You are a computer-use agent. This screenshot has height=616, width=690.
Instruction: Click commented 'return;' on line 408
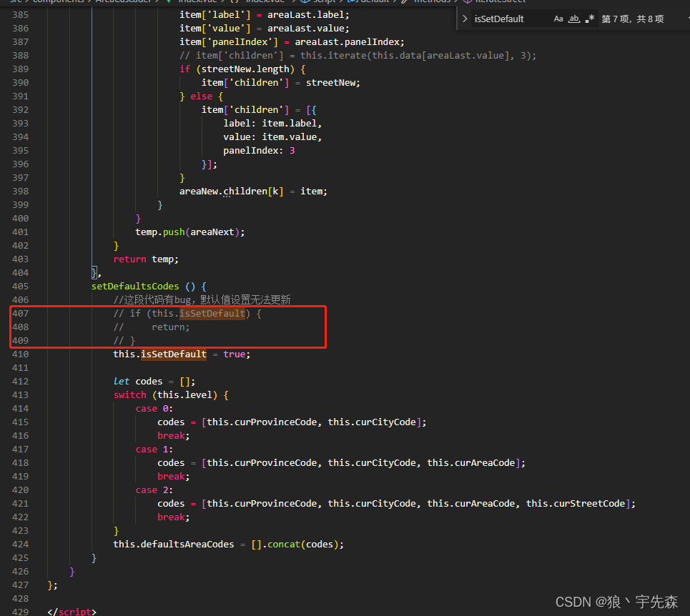click(171, 327)
